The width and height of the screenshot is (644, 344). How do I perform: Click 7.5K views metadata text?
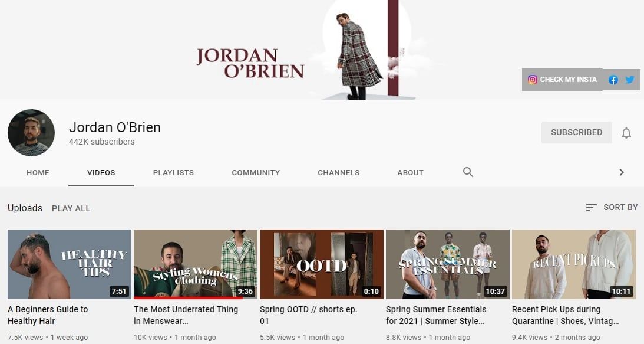coord(25,338)
